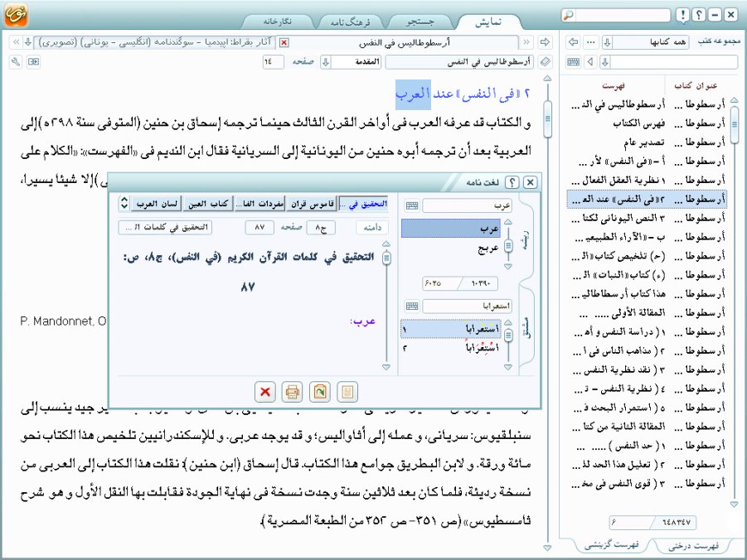This screenshot has width=747, height=560.
Task: Click the عنوان کتاب column header
Action: pyautogui.click(x=695, y=85)
